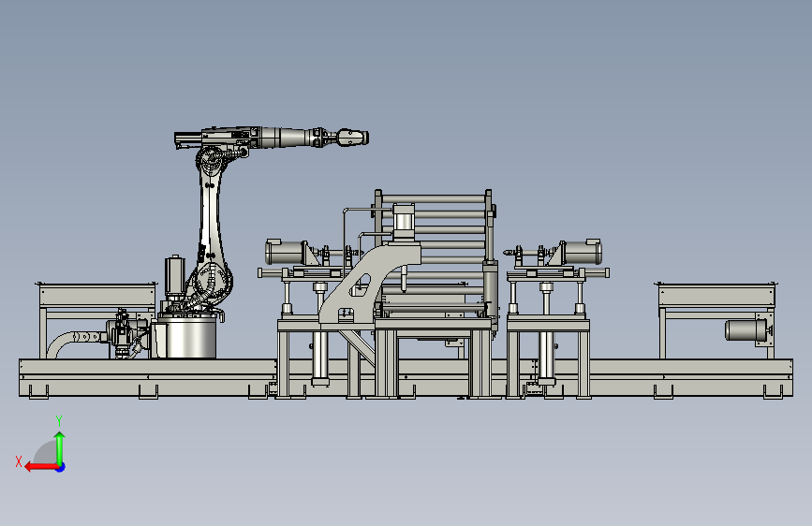
Task: Click the Y label of orientation triad
Action: 59,420
